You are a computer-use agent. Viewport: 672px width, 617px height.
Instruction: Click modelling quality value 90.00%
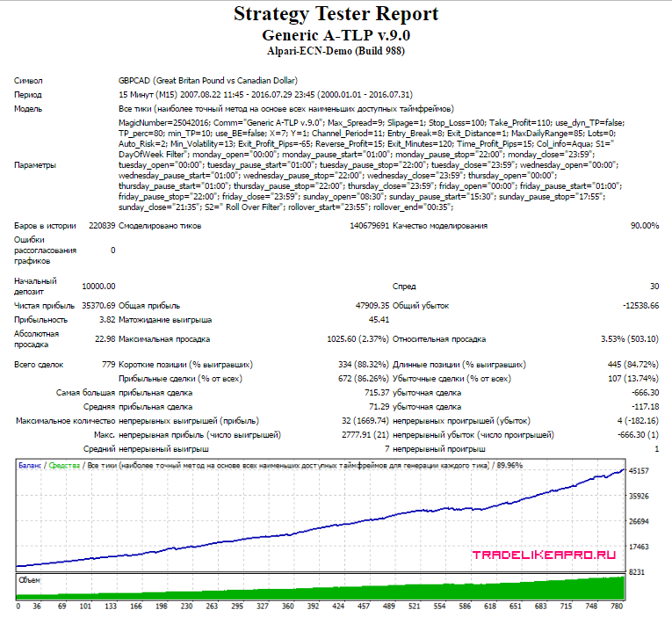pyautogui.click(x=645, y=226)
